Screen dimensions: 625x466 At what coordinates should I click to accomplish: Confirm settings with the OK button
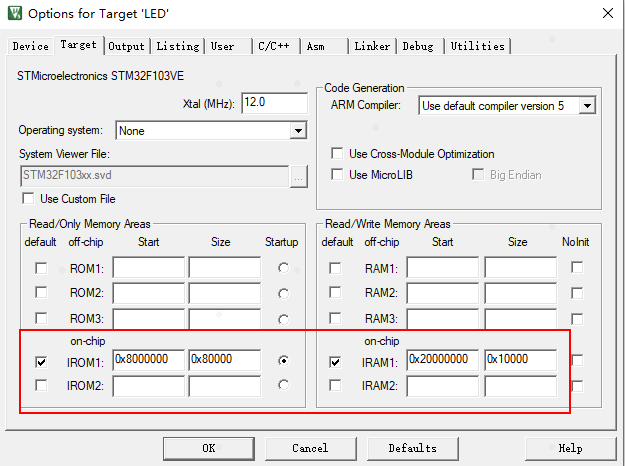point(208,448)
